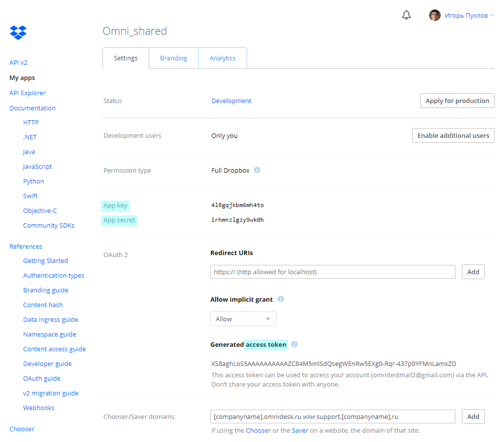Viewport: 504px width, 442px height.
Task: Open Swift documentation link
Action: click(30, 196)
